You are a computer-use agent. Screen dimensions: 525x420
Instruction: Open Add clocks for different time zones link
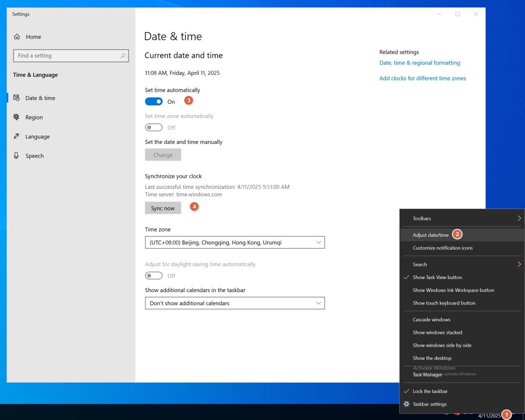tap(422, 78)
